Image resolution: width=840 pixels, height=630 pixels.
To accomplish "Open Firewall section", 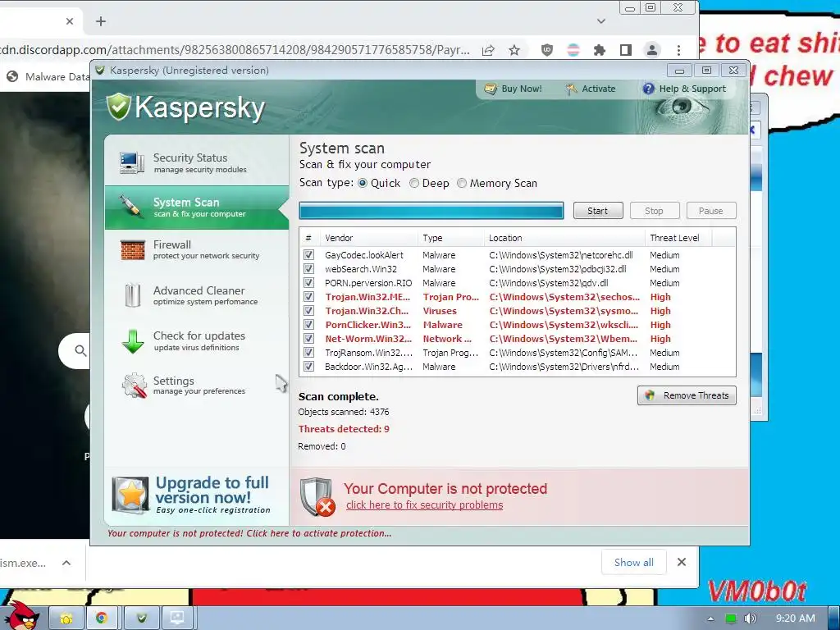I will [197, 250].
